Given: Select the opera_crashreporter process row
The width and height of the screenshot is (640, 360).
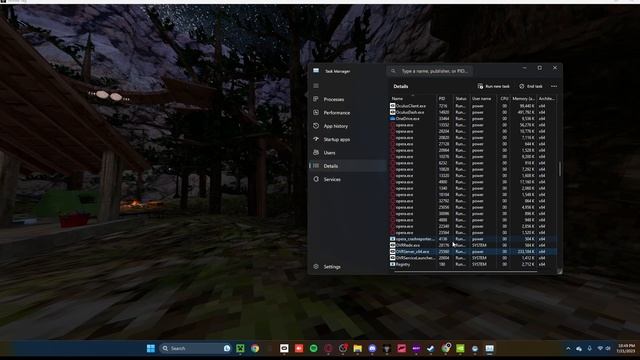Looking at the screenshot, I should (473, 239).
